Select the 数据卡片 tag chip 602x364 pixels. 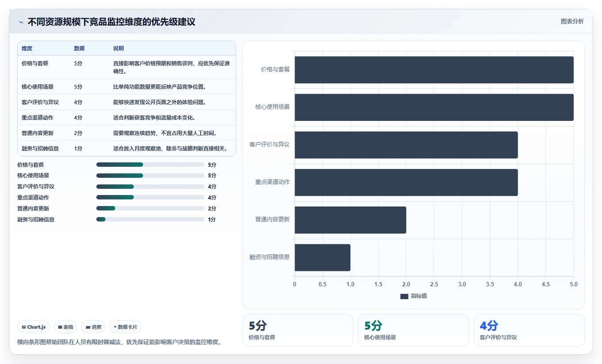pyautogui.click(x=125, y=327)
